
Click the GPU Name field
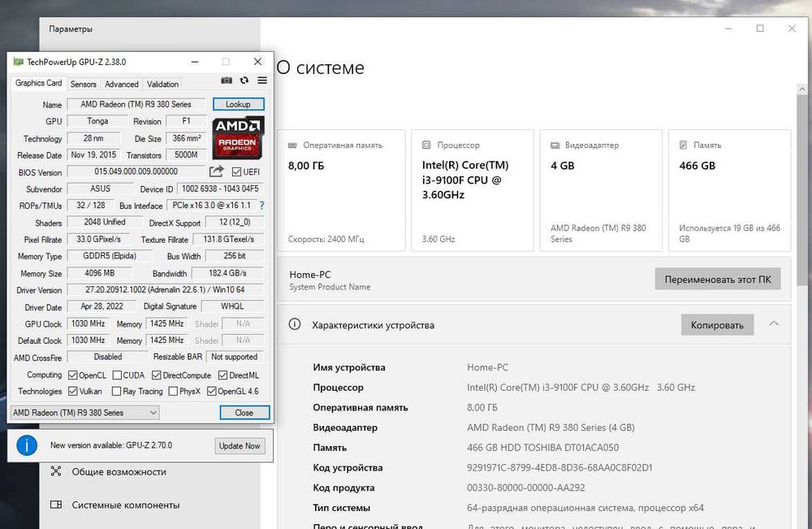coord(136,104)
